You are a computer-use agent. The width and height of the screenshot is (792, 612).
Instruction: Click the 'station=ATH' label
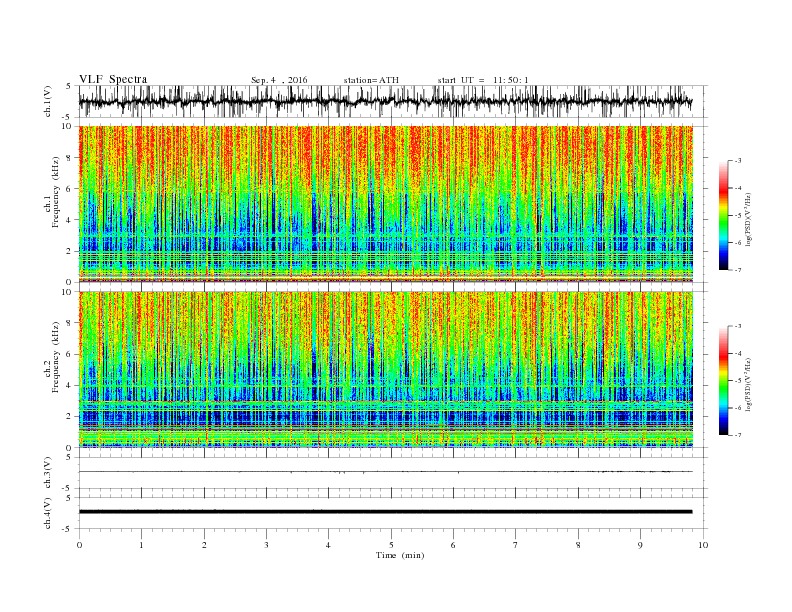point(371,80)
